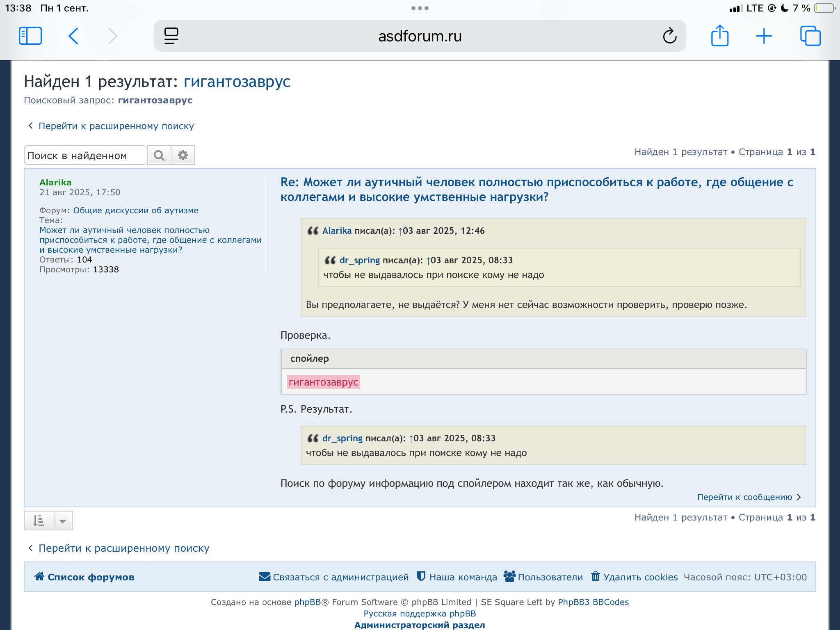Open the Alarika author profile link
Screen dimensions: 840x630
(55, 183)
